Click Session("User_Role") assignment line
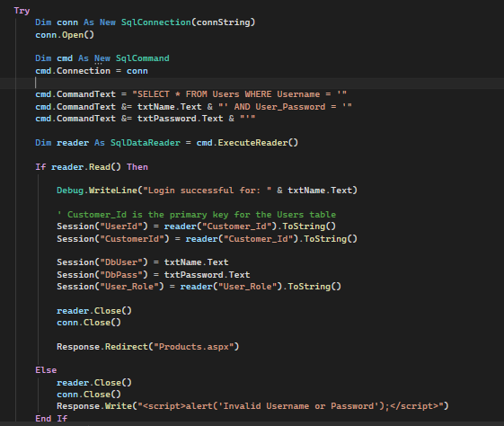 (x=199, y=287)
